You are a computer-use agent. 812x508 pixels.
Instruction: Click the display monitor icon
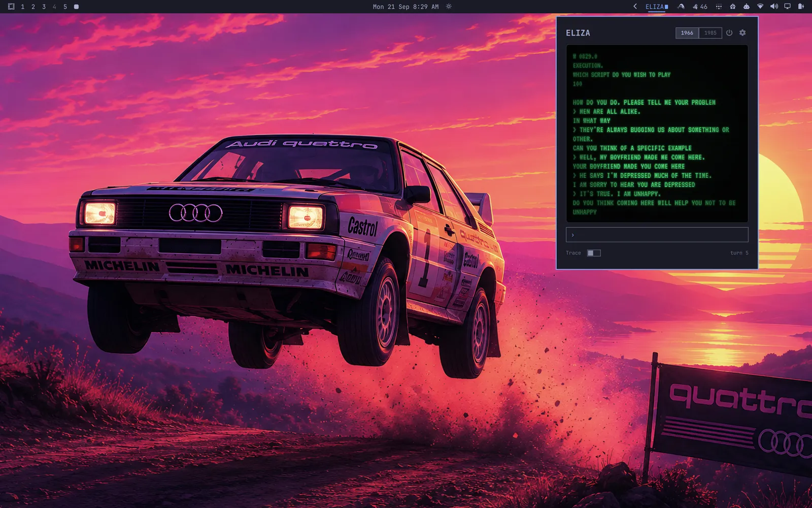tap(787, 7)
